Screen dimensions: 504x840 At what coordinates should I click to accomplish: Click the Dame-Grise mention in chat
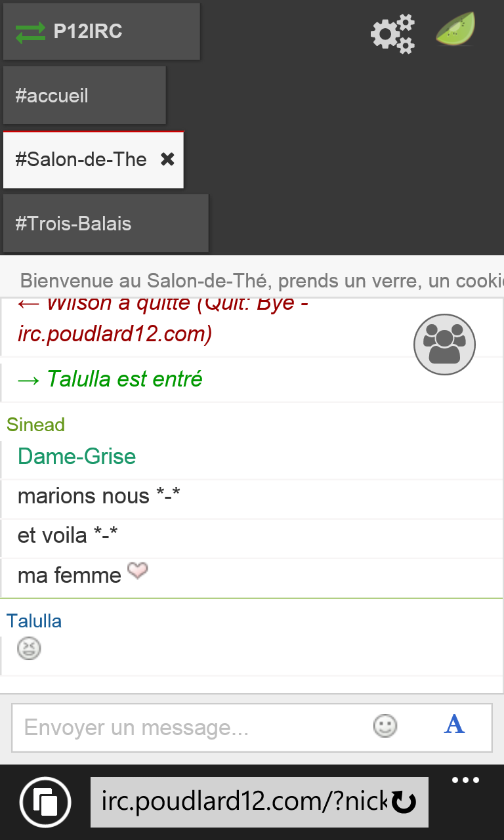[77, 457]
